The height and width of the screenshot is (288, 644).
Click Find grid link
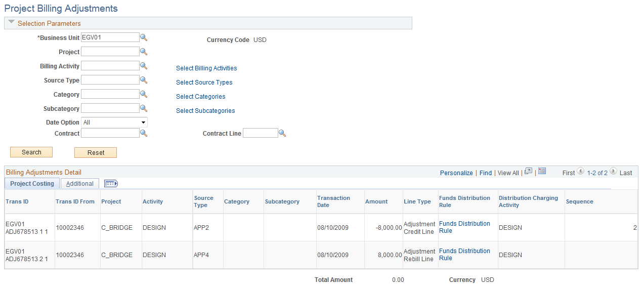(x=486, y=173)
